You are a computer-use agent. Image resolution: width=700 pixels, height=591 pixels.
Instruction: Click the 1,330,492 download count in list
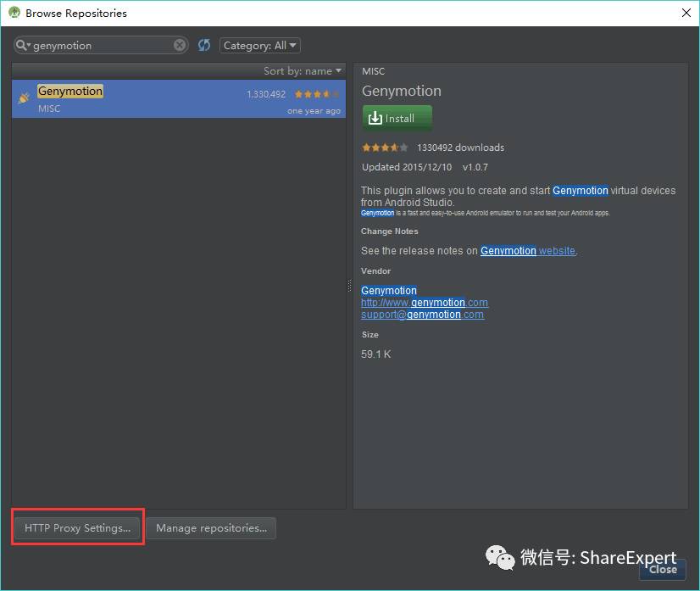coord(266,94)
